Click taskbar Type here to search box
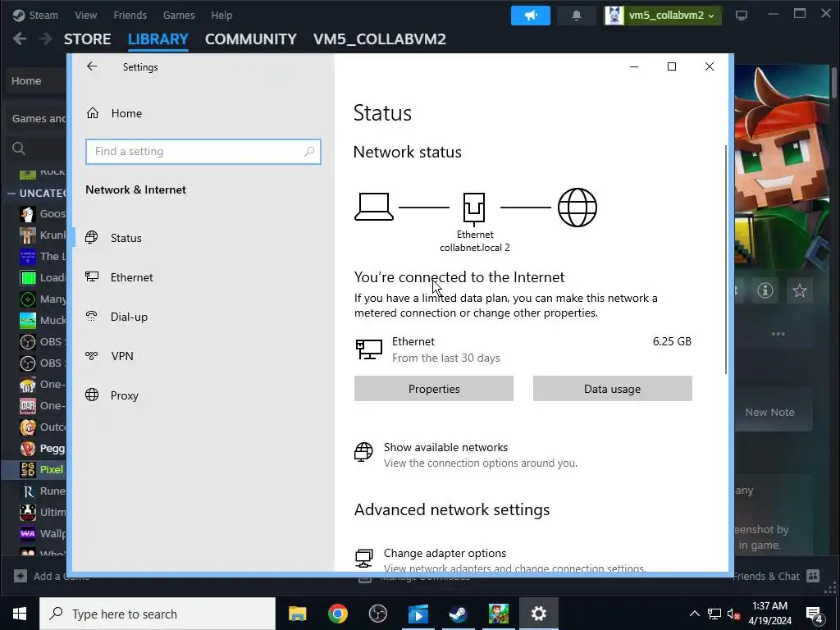Screen dimensions: 840x630 (157, 614)
